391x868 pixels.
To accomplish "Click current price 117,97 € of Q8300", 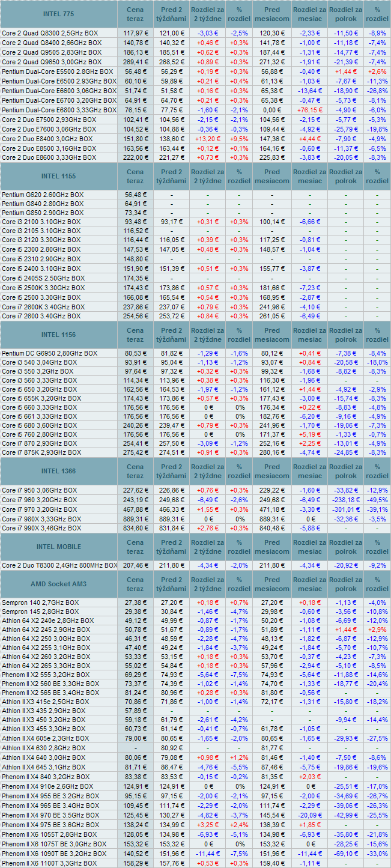I will (135, 33).
